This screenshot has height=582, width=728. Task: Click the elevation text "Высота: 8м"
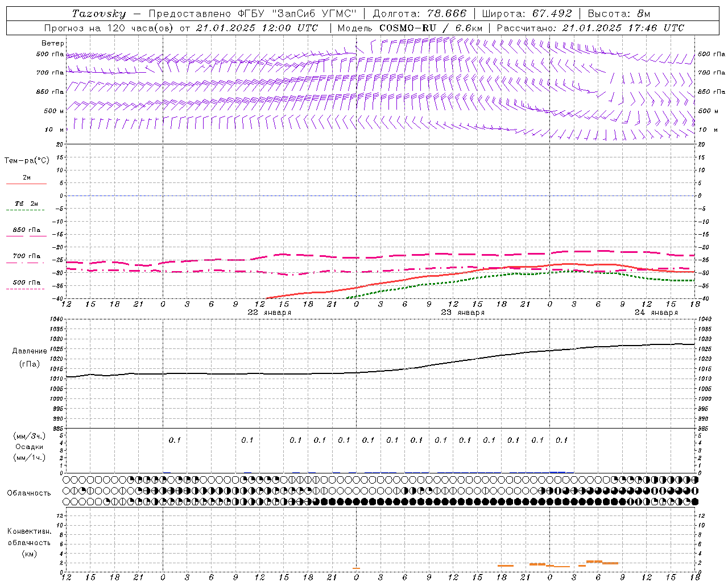click(x=619, y=14)
